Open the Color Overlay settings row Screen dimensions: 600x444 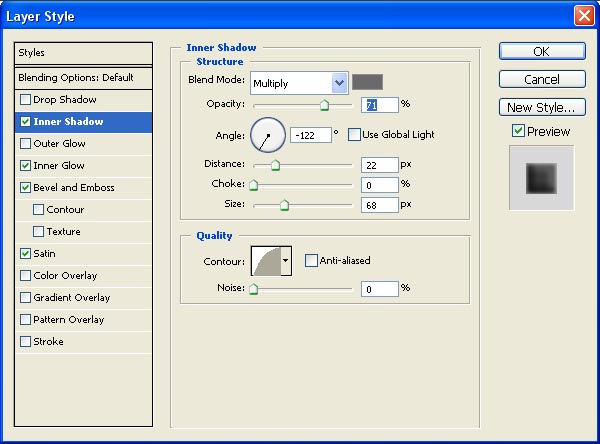83,276
